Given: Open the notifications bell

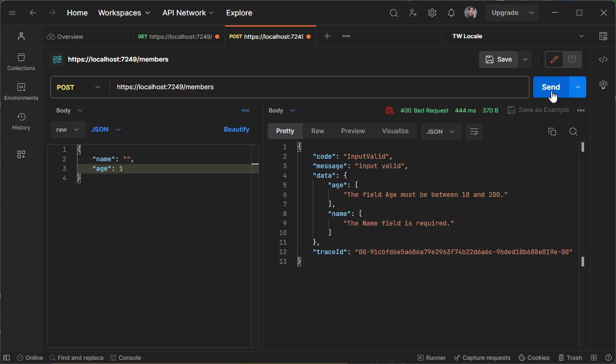Looking at the screenshot, I should (451, 13).
